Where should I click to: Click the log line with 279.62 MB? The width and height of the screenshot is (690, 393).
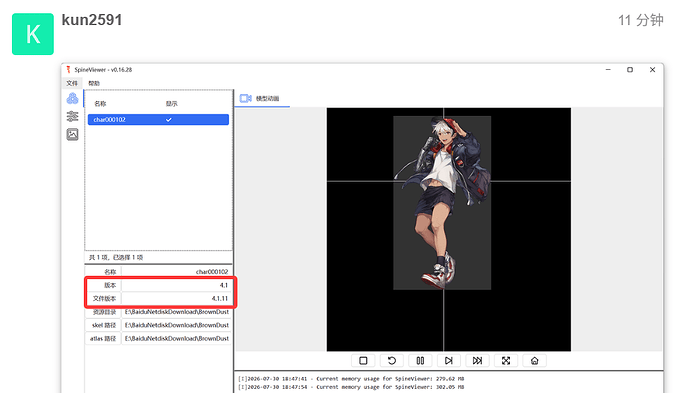[x=351, y=378]
